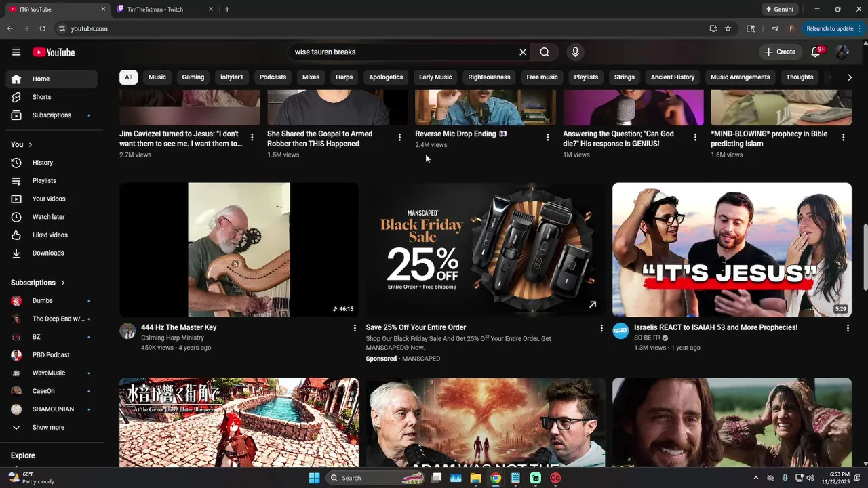The image size is (868, 488).
Task: Open Watch later in the sidebar
Action: coord(52,217)
